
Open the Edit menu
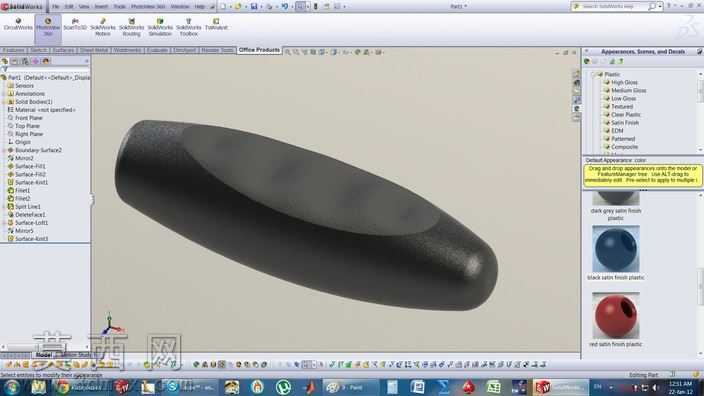click(69, 7)
